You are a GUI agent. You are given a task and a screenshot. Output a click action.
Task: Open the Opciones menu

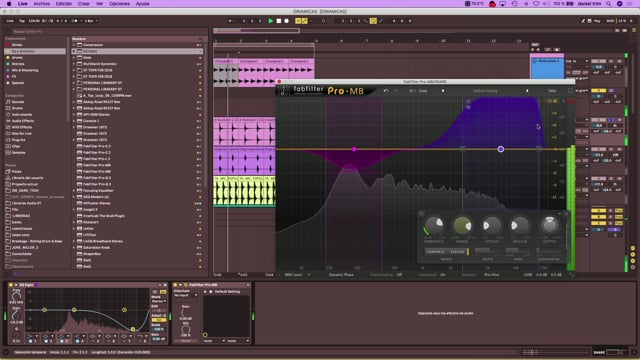[x=119, y=4]
